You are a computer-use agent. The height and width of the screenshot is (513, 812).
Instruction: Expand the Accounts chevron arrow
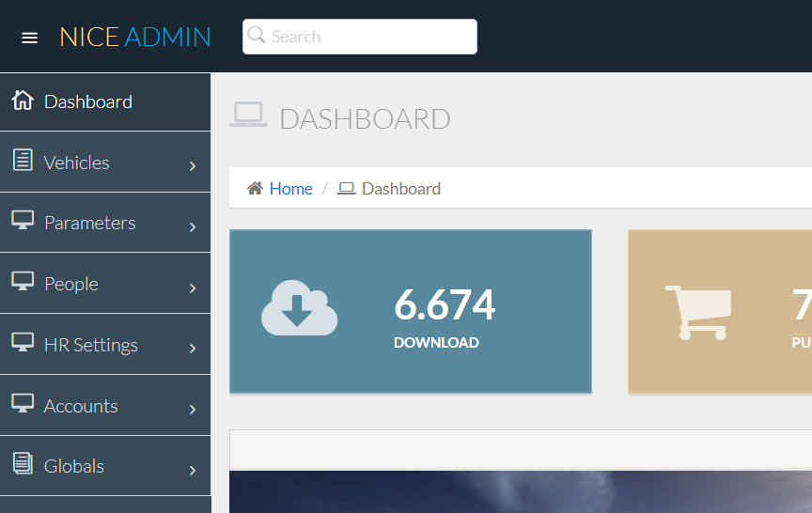193,410
